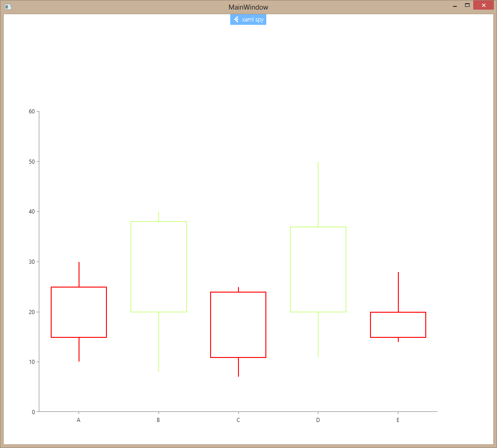Viewport: 497px width, 448px height.
Task: Click the y-axis value 0
Action: [33, 412]
